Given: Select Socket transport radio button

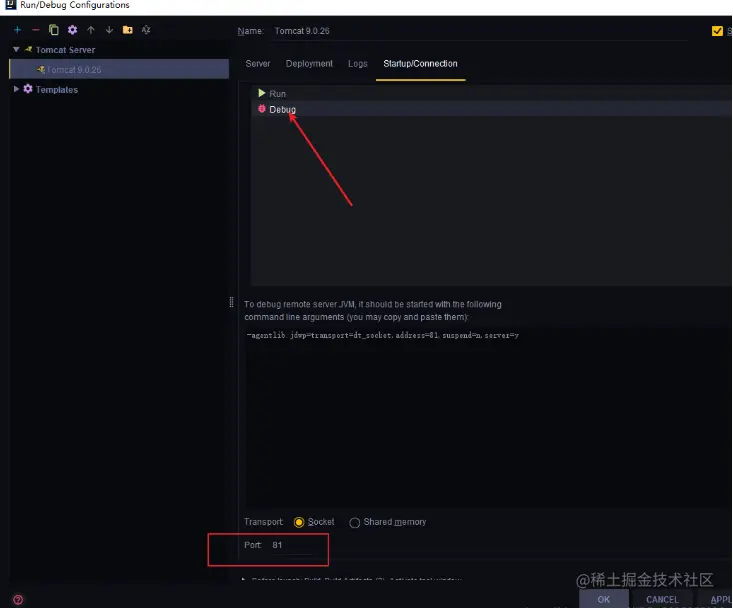Looking at the screenshot, I should tap(299, 522).
